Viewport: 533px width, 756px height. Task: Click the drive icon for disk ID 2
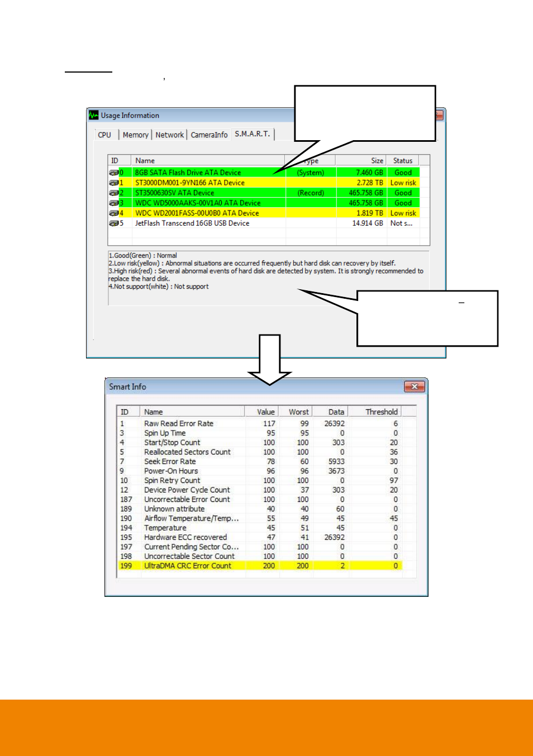113,193
